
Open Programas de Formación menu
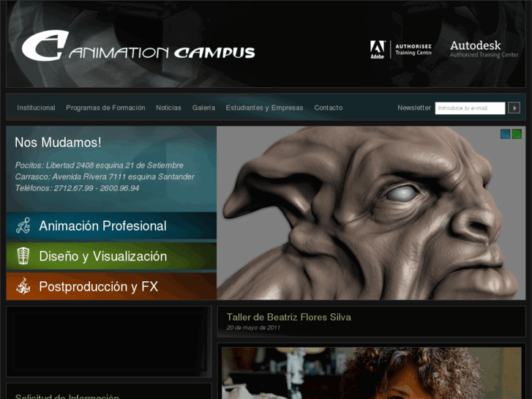(x=105, y=108)
